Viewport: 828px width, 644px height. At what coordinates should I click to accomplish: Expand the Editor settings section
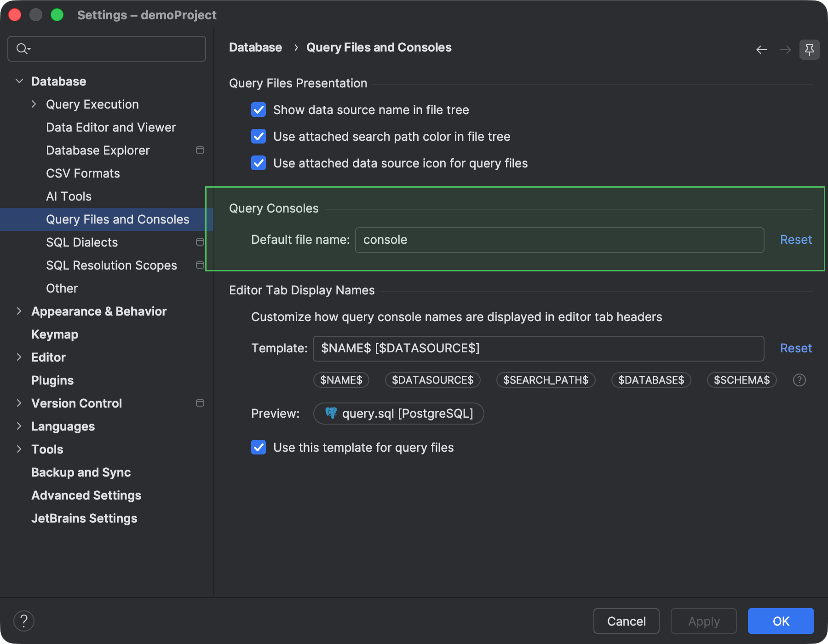coord(19,357)
